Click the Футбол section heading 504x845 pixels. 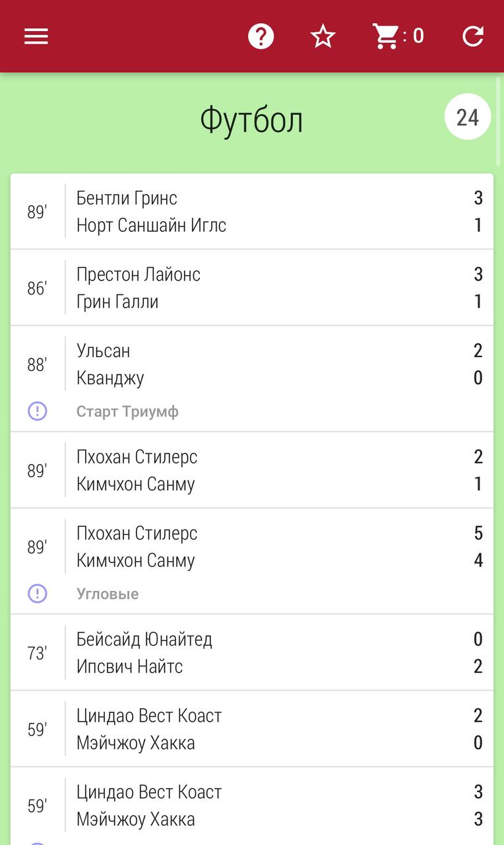click(251, 120)
